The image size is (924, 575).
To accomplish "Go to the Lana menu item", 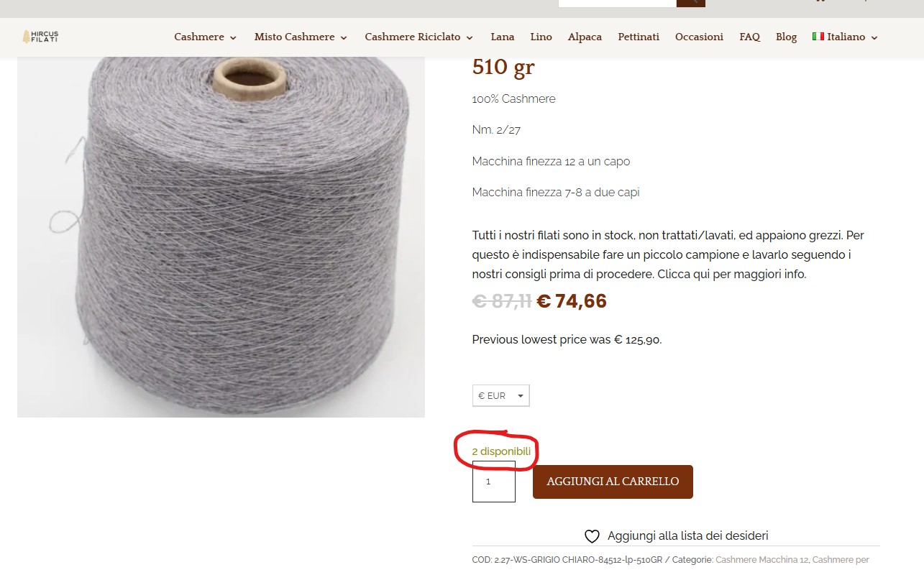I will 503,37.
